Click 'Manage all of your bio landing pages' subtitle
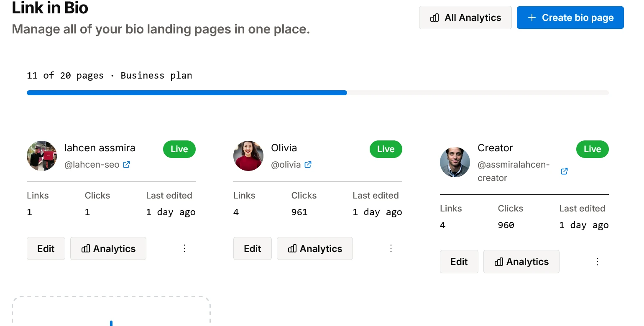 tap(161, 30)
